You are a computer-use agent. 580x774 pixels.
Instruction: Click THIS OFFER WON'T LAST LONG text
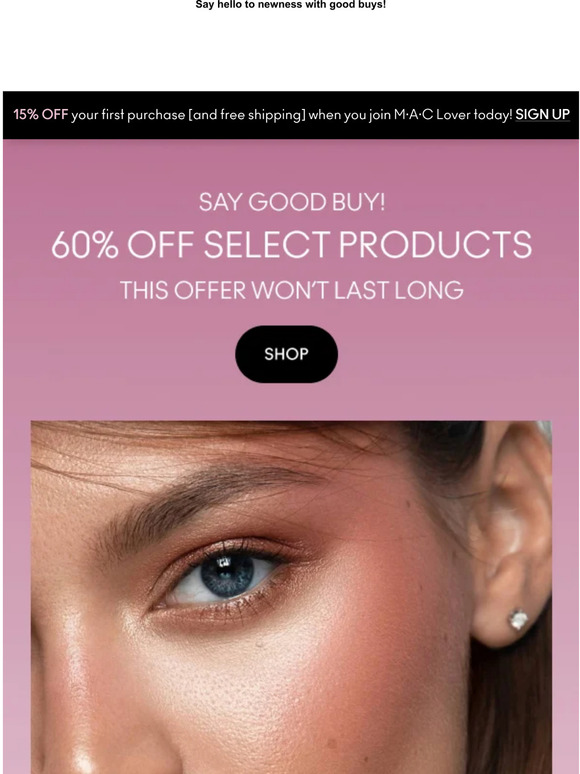tap(291, 290)
